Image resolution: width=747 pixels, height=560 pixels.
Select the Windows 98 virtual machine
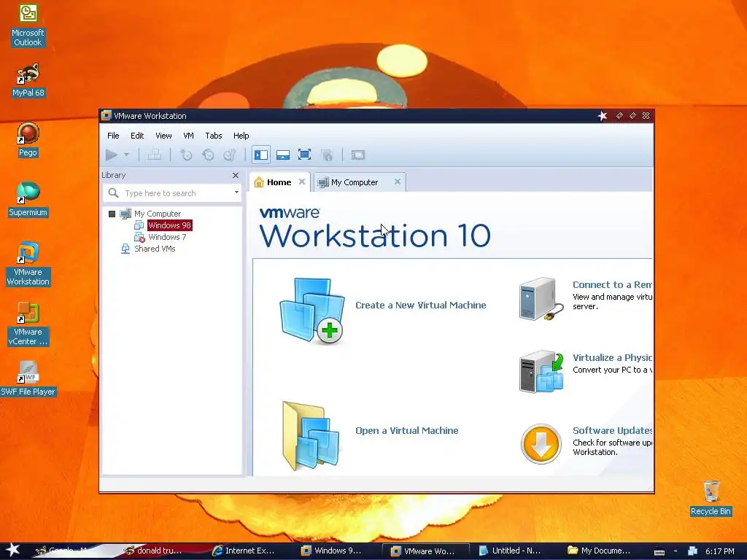point(169,225)
